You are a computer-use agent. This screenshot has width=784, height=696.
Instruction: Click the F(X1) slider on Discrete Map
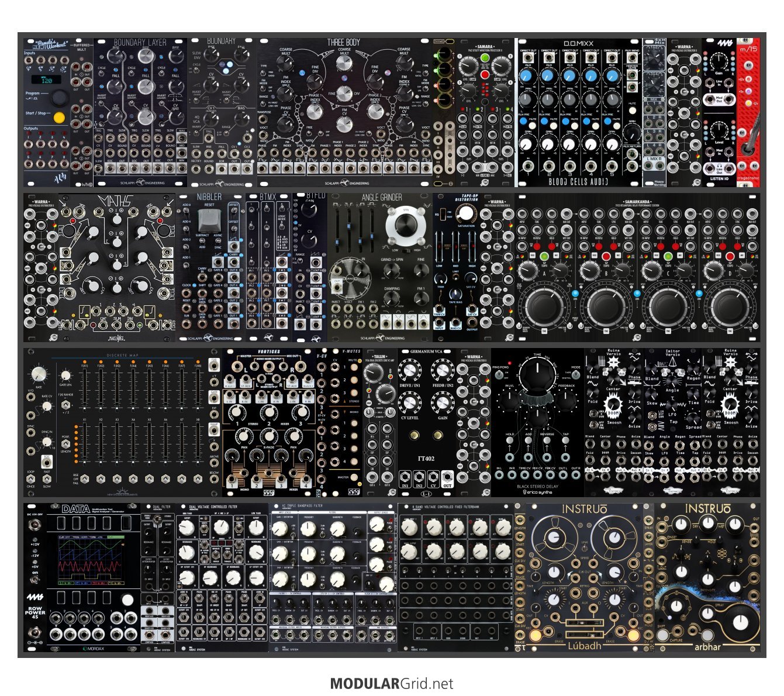pos(85,391)
